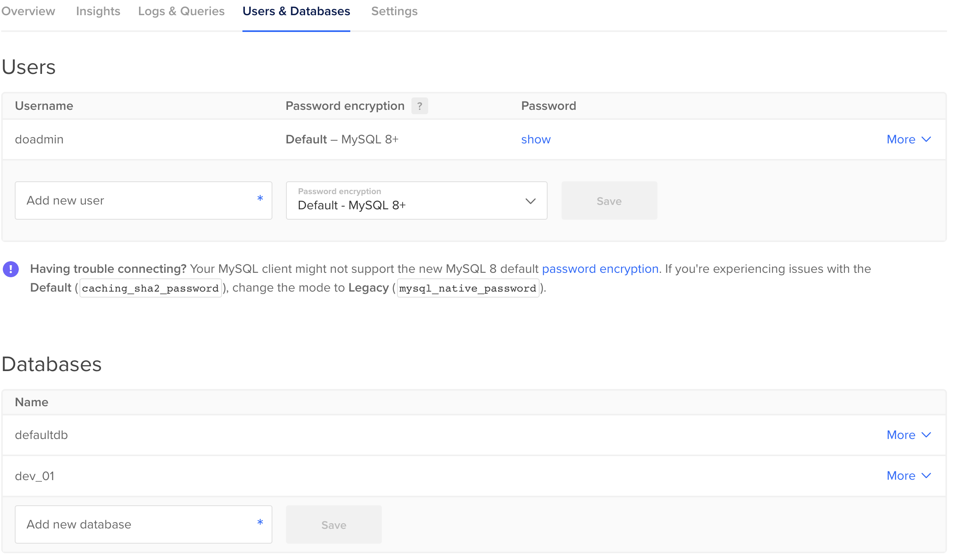Click the Users & Databases tab

coord(296,11)
